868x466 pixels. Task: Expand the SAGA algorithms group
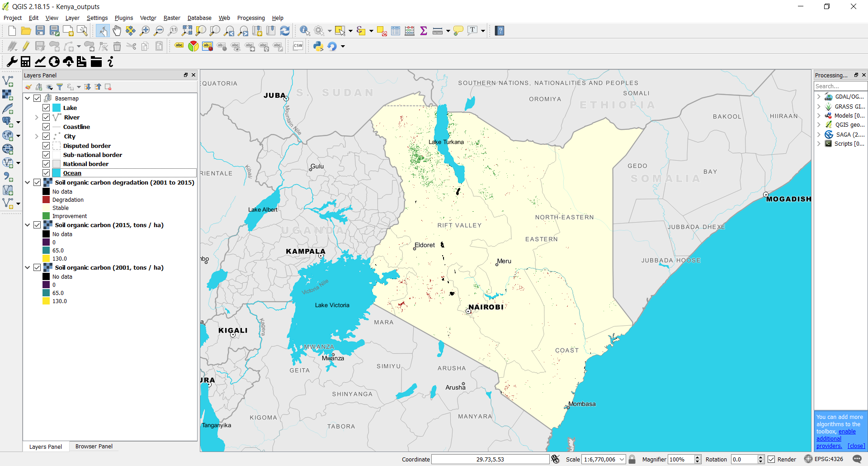tap(819, 134)
